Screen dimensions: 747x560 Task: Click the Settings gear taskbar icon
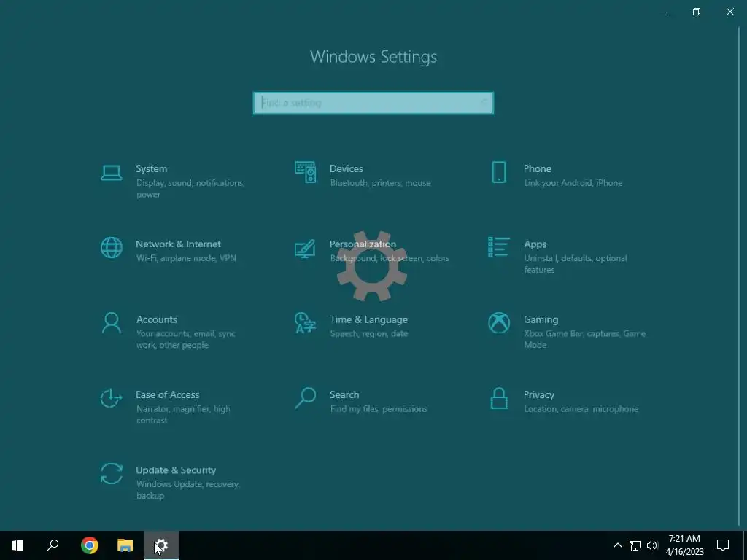161,545
